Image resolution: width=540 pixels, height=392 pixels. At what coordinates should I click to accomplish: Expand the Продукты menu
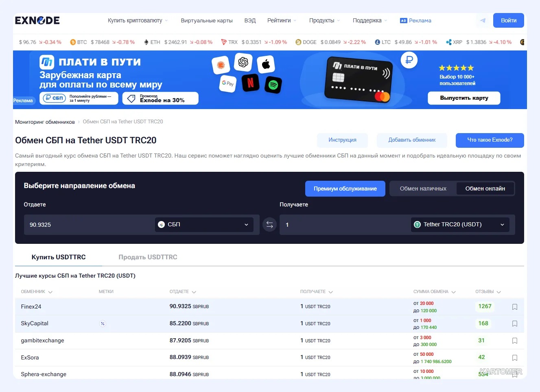324,20
